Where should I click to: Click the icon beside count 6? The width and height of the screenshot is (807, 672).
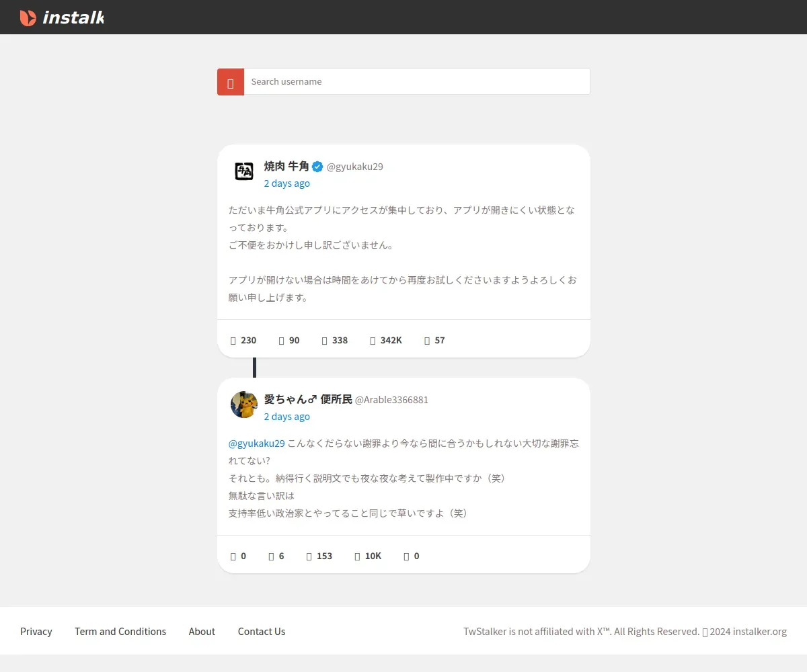[x=272, y=556]
